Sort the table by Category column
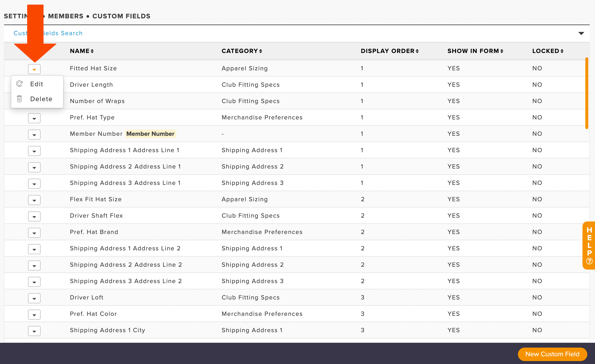Screen dimensions: 595x364 (x=242, y=51)
